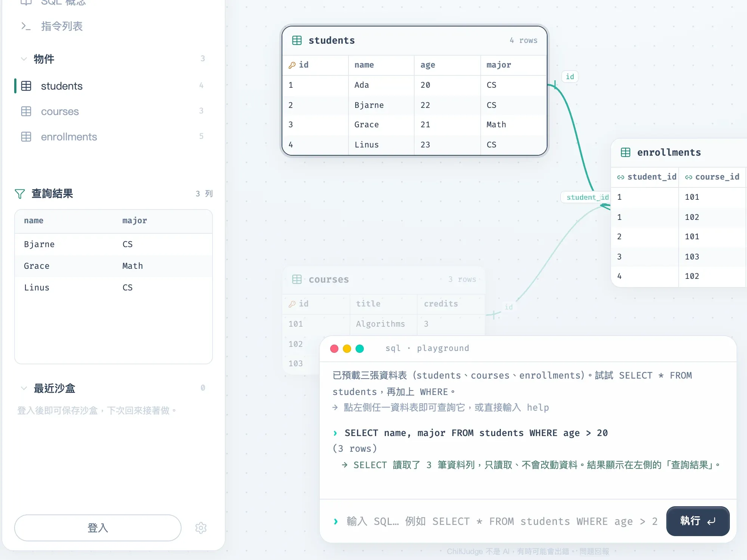Click the terminal prompt icon beside 指令列表
This screenshot has width=747, height=560.
(26, 26)
